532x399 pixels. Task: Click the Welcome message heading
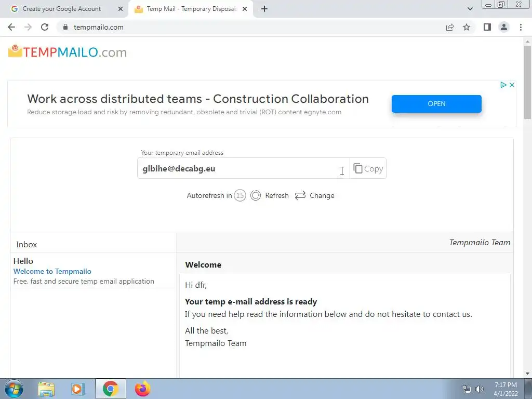point(203,264)
